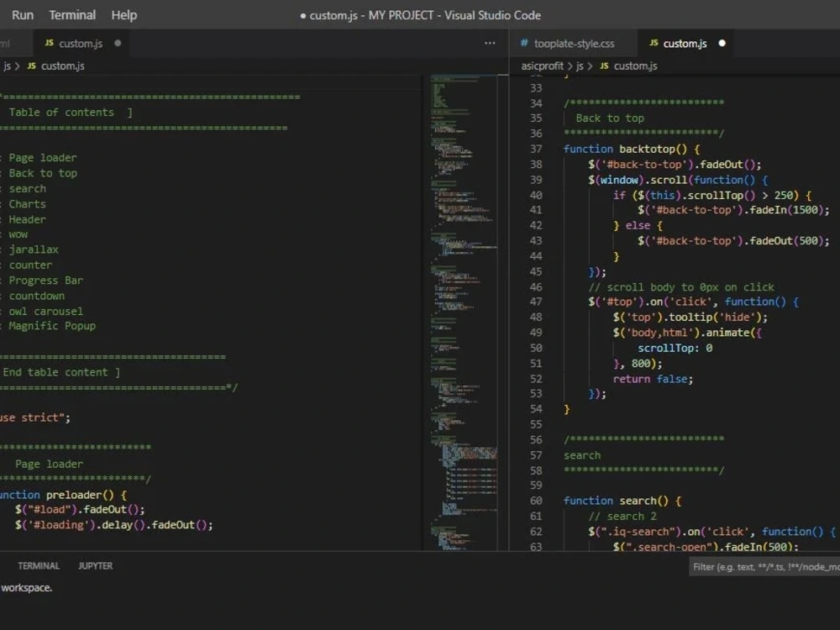
Task: Click 'preloader()' function name in left editor
Action: pos(79,495)
